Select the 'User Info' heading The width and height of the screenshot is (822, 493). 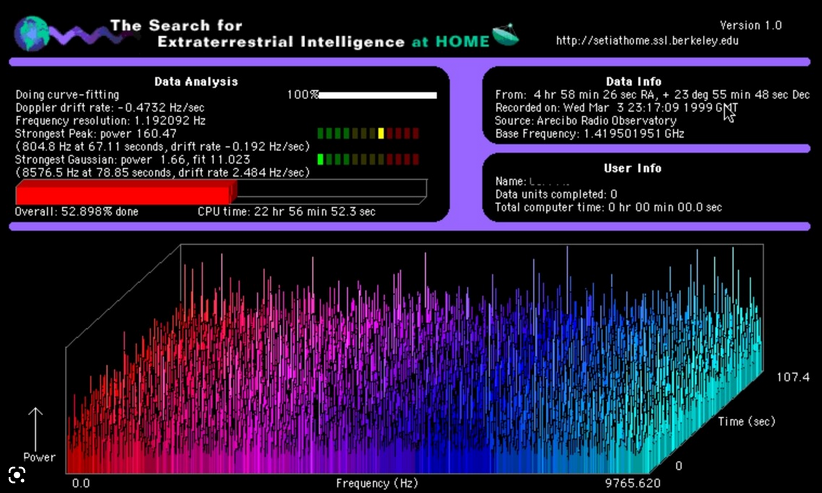click(633, 168)
